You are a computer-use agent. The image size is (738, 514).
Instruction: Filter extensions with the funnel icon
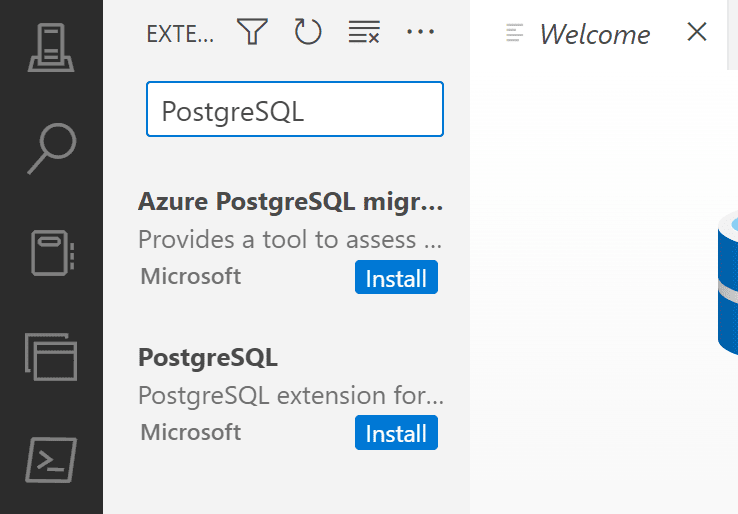point(252,32)
